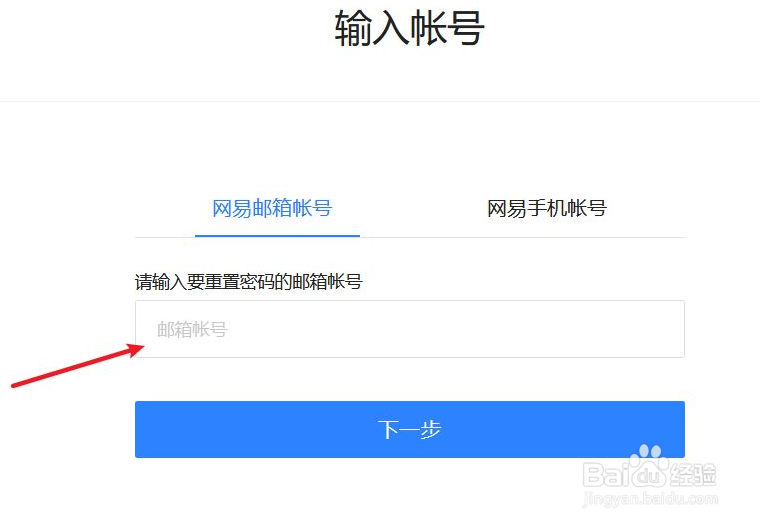The image size is (760, 525).
Task: Click the 经验 characters in the watermark
Action: pos(693,475)
